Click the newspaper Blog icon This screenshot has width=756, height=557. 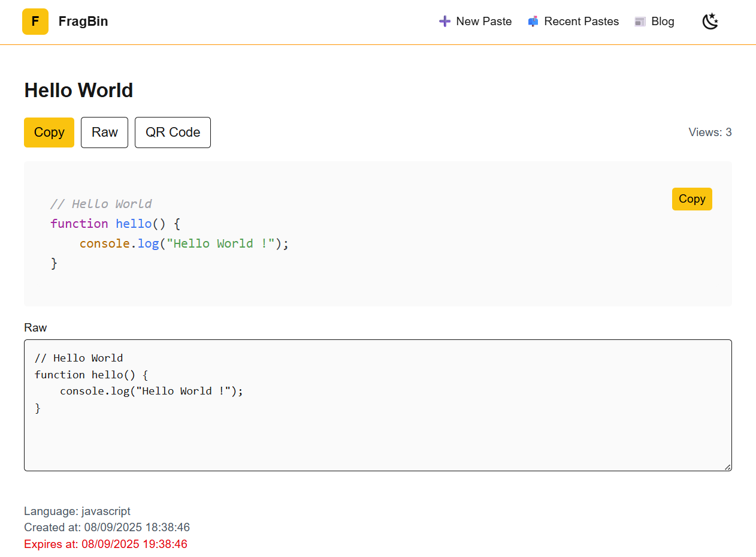pos(640,22)
